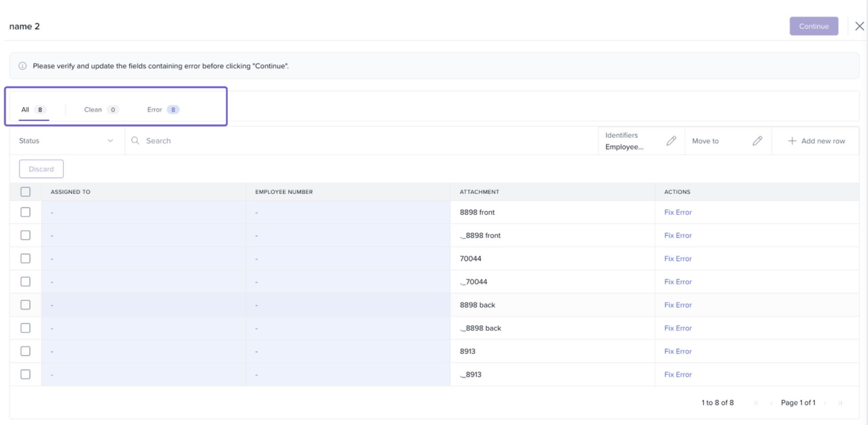Toggle the select-all header checkbox

pos(26,192)
